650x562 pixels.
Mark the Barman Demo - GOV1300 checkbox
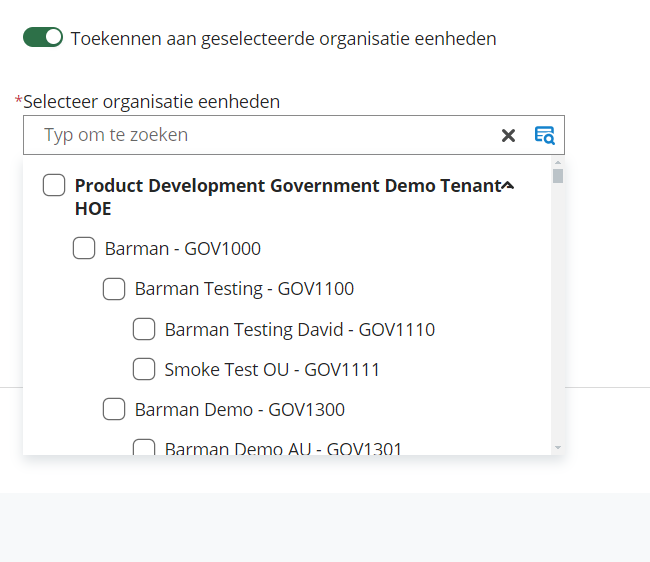114,409
